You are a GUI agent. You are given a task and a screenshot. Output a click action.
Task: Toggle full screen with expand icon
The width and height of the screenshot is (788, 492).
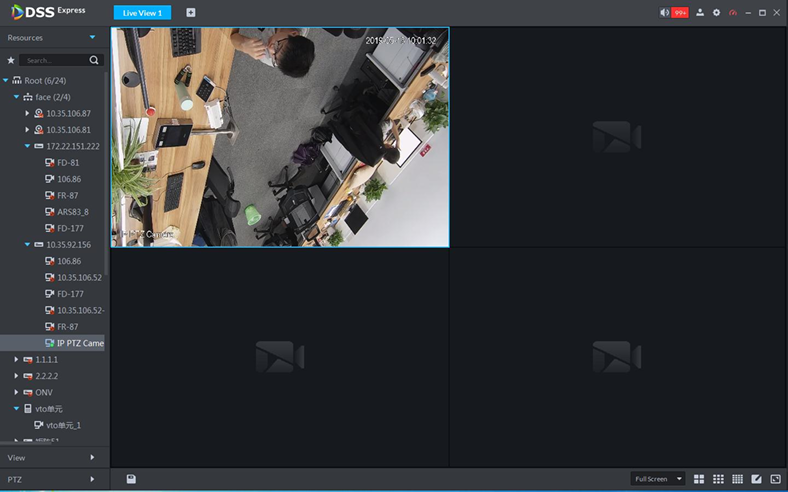775,479
